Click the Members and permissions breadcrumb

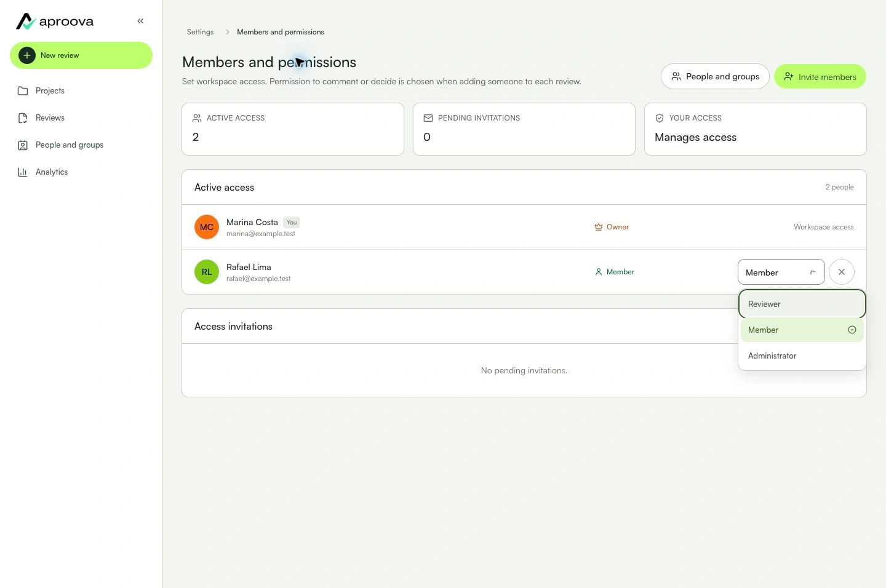point(281,32)
